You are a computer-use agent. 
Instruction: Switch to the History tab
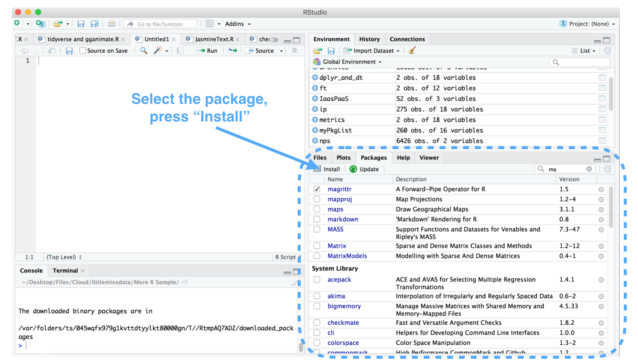(x=369, y=39)
